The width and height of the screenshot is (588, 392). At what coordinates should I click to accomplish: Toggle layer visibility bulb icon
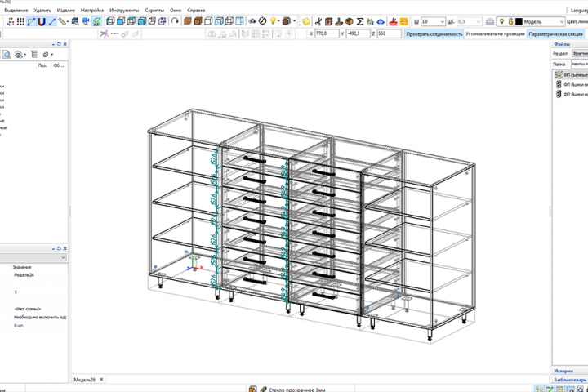[501, 21]
